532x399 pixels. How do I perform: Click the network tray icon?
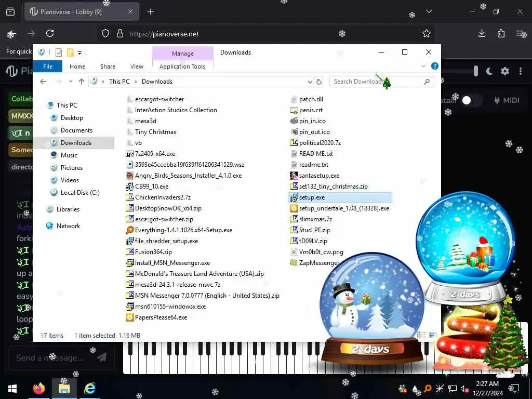(453, 389)
